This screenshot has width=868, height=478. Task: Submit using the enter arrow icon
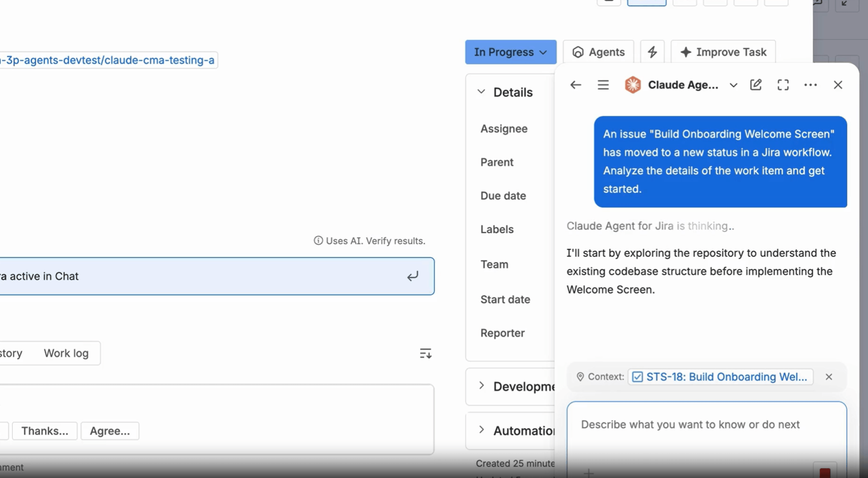pyautogui.click(x=412, y=276)
